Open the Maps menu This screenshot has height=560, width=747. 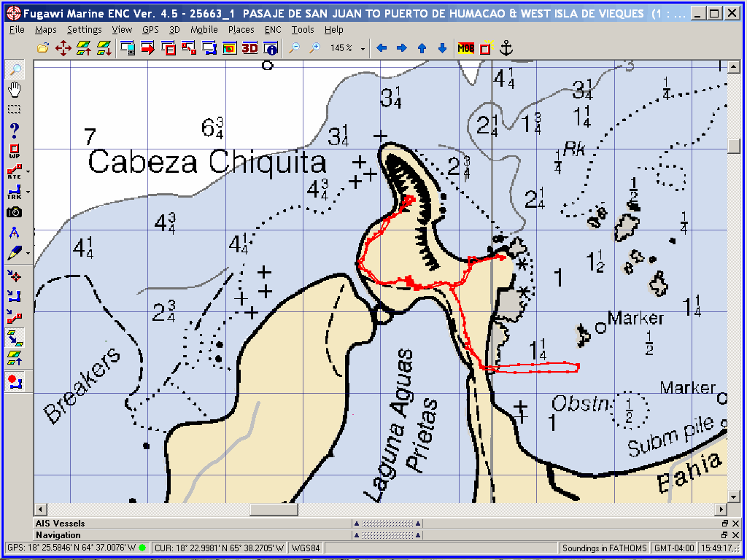click(x=46, y=29)
